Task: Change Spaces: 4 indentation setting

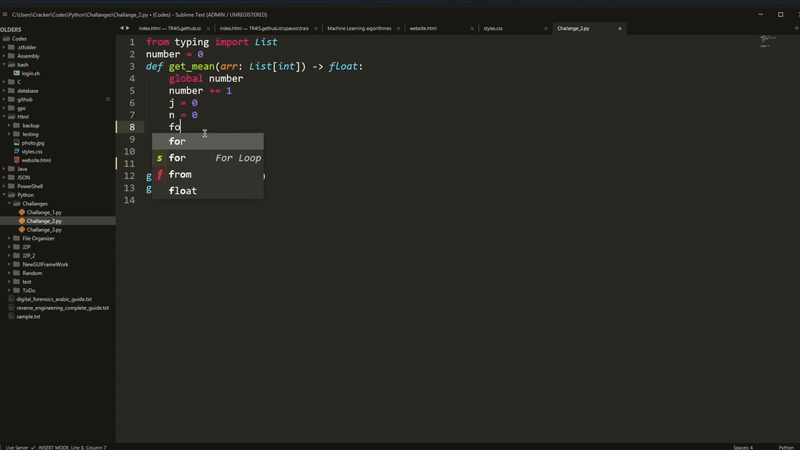Action: (742, 447)
